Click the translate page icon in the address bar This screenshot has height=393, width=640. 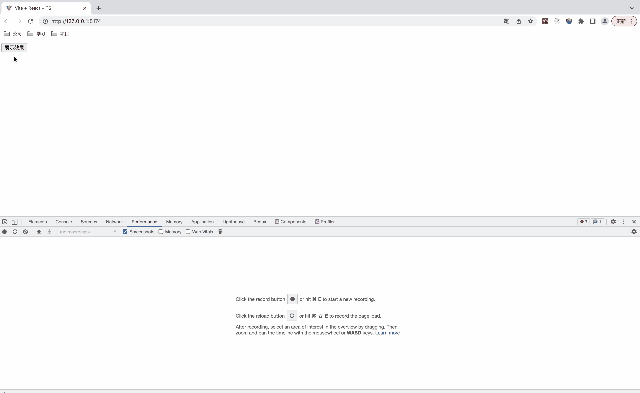(x=506, y=21)
